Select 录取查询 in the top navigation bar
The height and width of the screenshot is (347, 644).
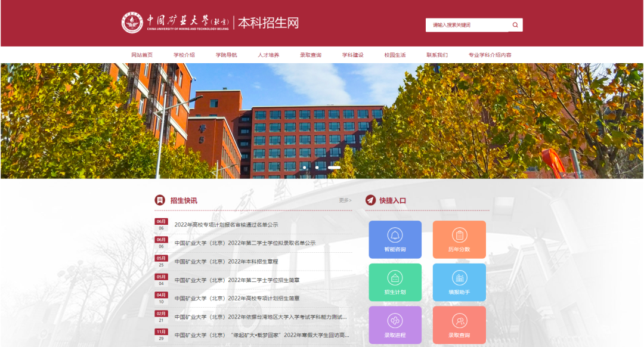coord(311,55)
